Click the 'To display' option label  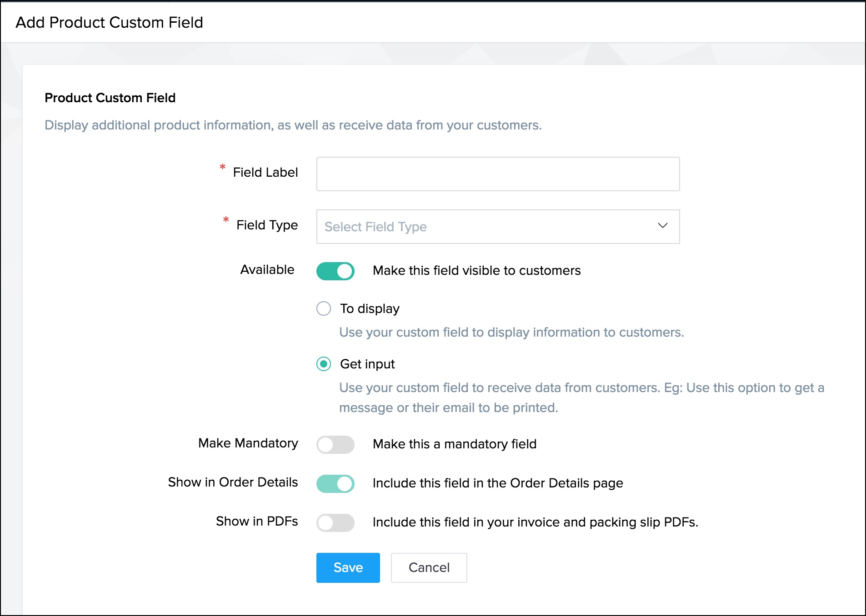tap(370, 309)
